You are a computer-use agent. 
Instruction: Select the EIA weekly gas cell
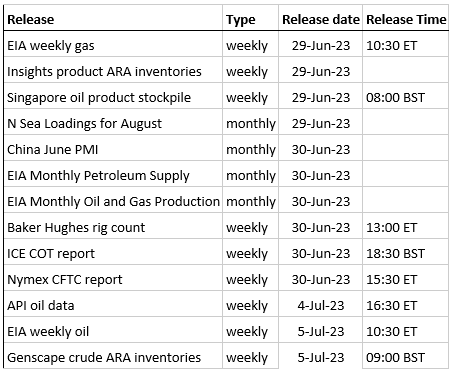click(x=113, y=45)
